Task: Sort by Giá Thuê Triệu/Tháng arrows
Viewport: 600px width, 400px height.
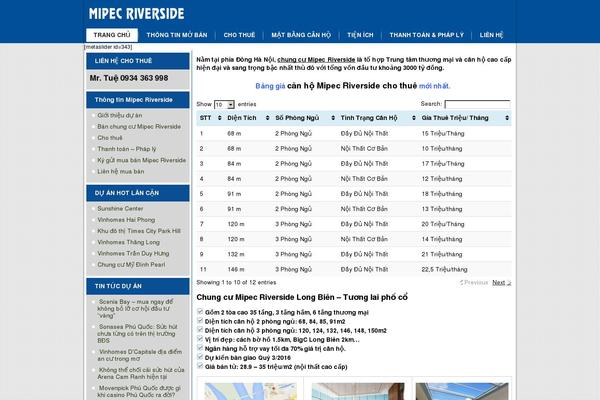Action: (507, 118)
